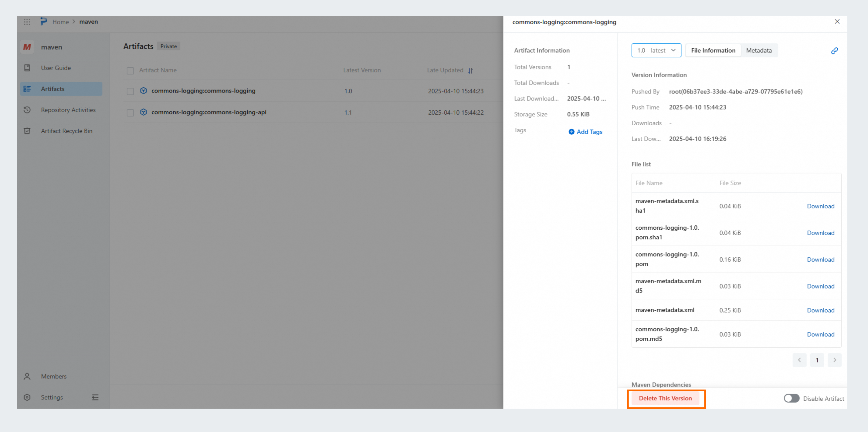
Task: Toggle the Disable Artifact switch
Action: [791, 398]
